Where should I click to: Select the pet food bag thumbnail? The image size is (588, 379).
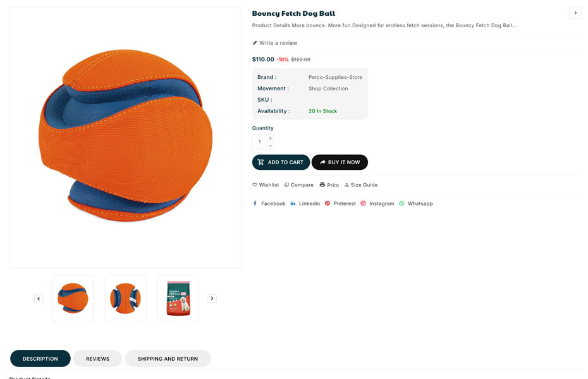[x=178, y=298]
